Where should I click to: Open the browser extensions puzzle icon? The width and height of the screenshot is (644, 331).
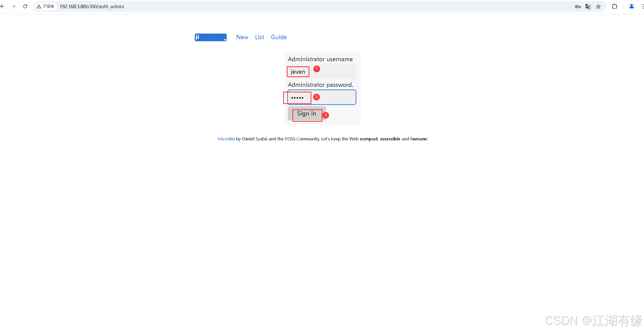click(x=614, y=6)
